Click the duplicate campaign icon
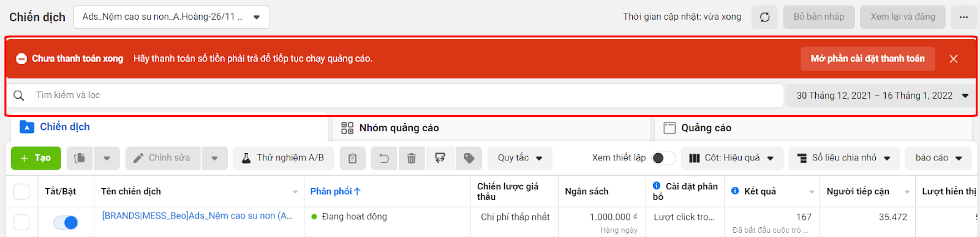The width and height of the screenshot is (980, 237). [x=80, y=158]
